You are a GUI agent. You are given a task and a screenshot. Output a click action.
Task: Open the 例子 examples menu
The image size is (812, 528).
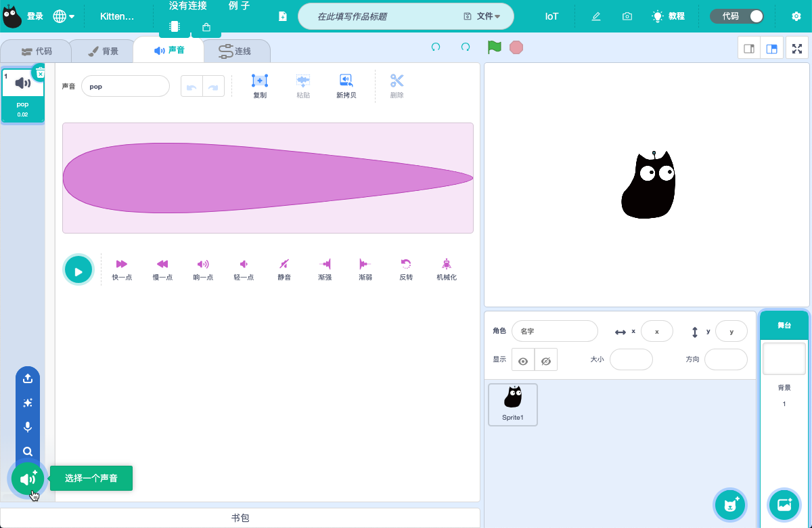point(240,6)
